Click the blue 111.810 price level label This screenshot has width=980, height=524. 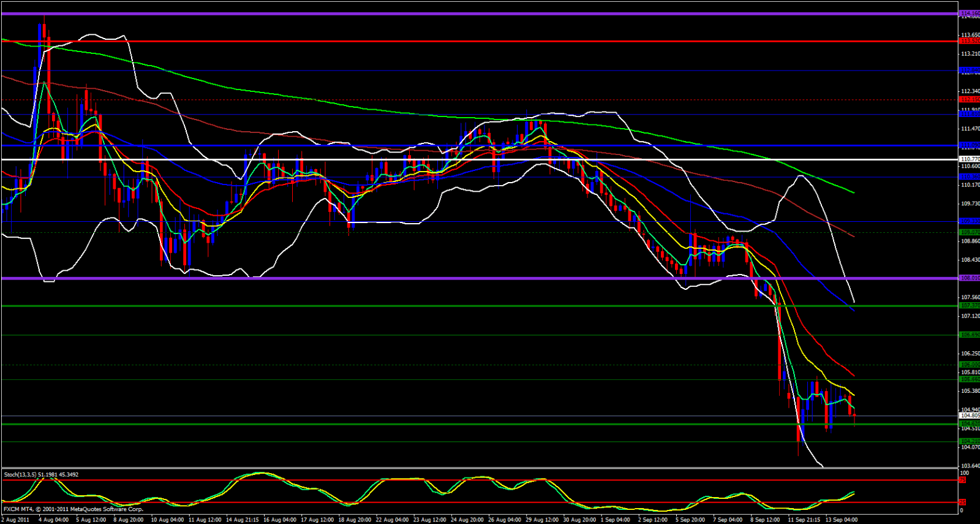click(x=970, y=115)
